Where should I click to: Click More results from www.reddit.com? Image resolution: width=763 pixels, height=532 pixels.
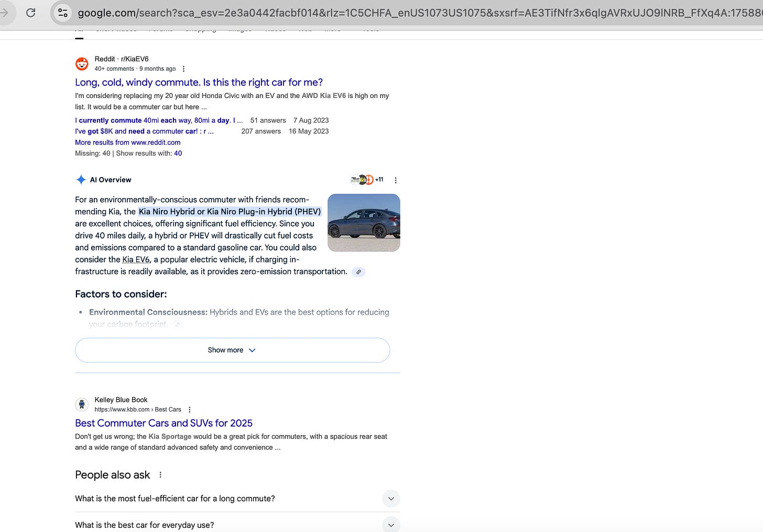click(128, 143)
